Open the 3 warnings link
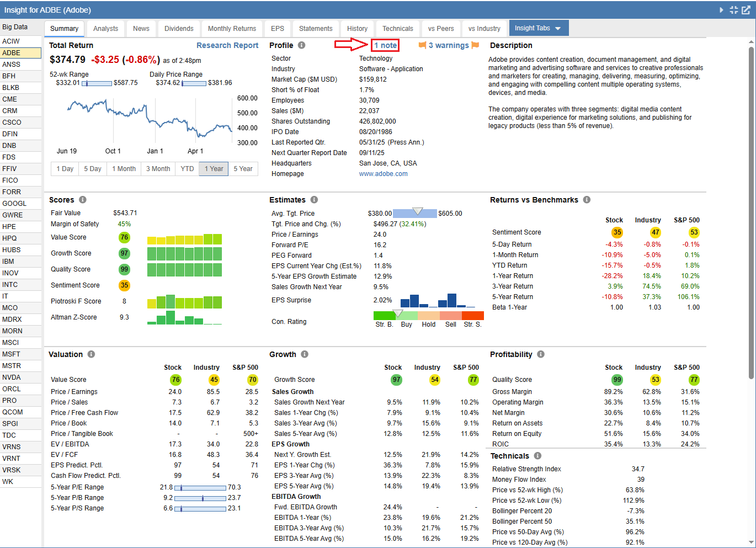The image size is (756, 548). 449,45
